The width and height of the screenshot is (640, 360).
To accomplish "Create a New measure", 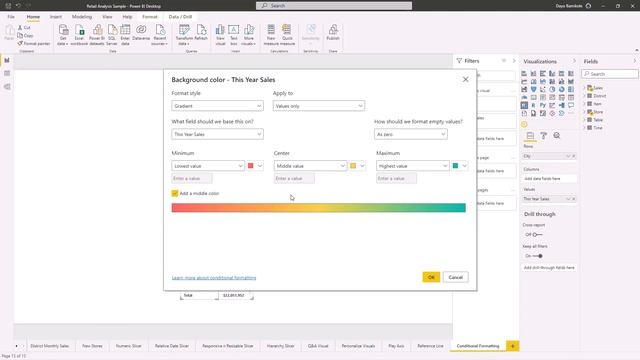I will click(x=271, y=35).
